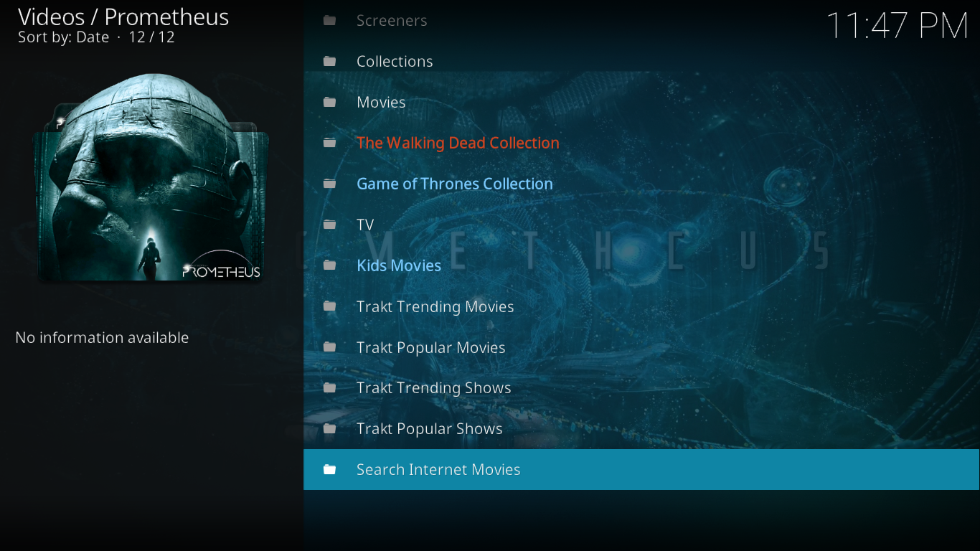Click the Sort by: Date label
The width and height of the screenshot is (980, 551).
coord(64,37)
